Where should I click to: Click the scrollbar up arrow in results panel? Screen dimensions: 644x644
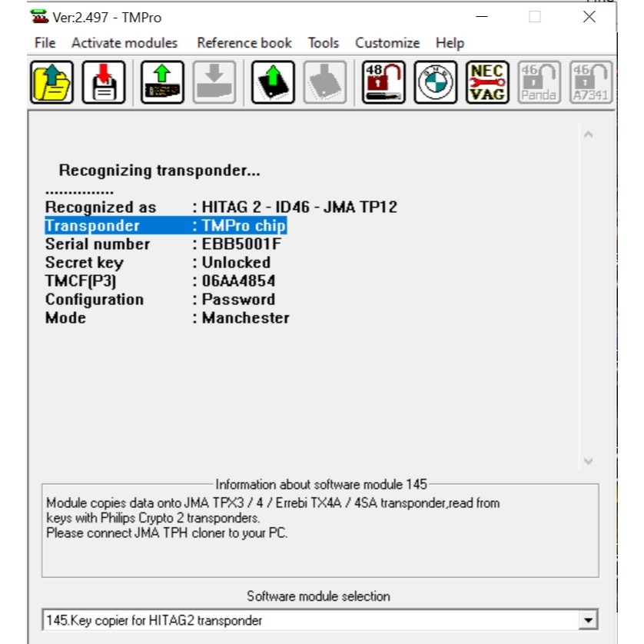pos(589,135)
